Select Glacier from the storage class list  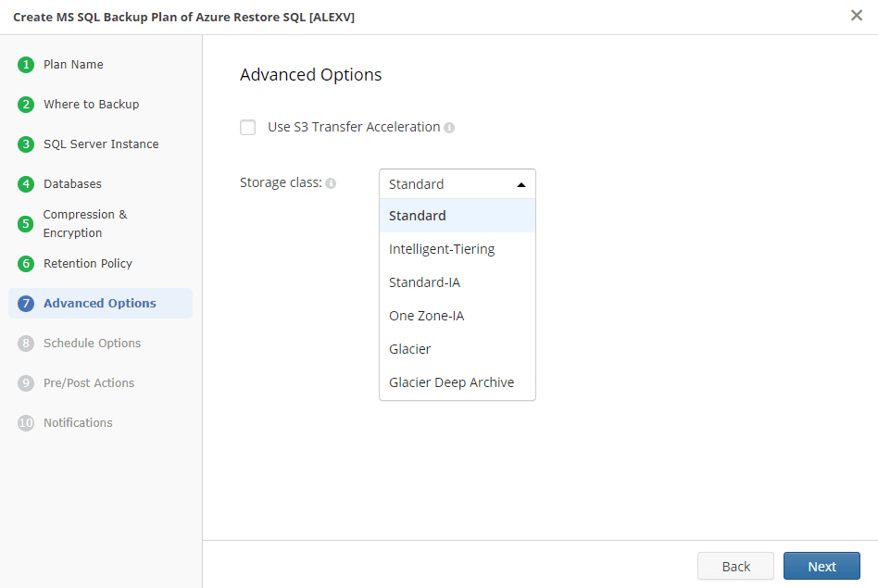pyautogui.click(x=409, y=348)
